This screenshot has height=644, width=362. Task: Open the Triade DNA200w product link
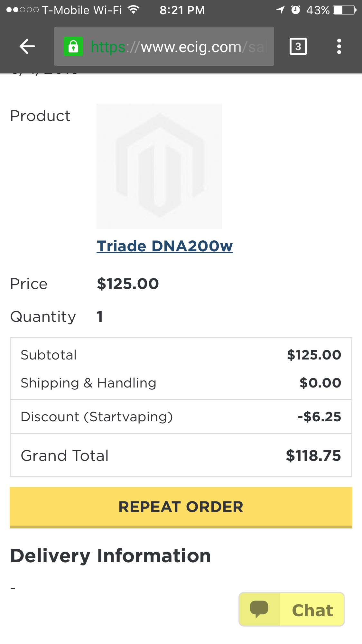(x=165, y=246)
